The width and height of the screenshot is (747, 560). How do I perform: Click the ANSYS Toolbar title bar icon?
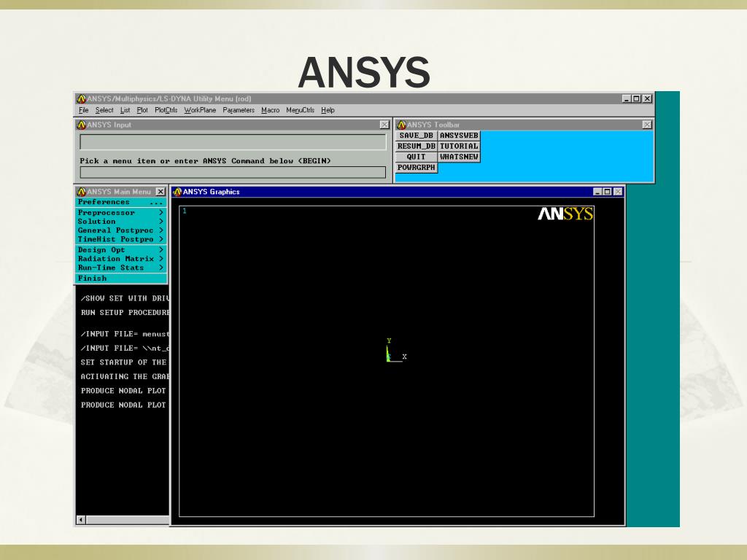pyautogui.click(x=401, y=125)
